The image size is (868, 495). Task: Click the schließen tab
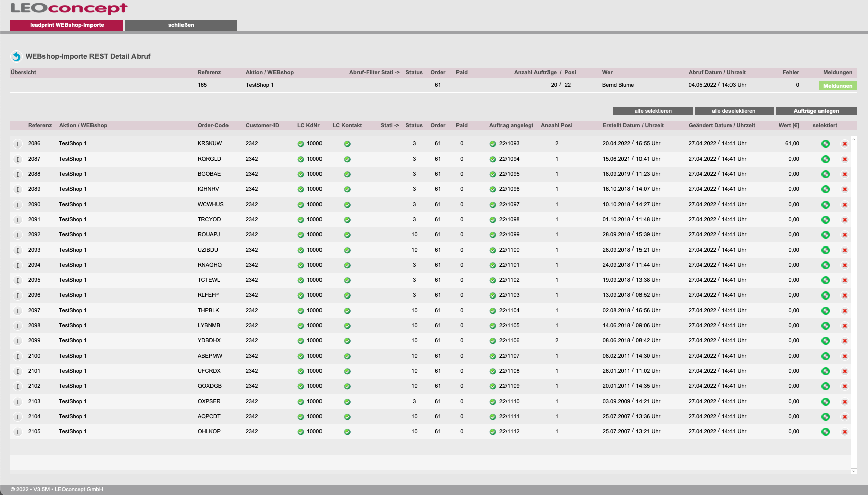[181, 25]
